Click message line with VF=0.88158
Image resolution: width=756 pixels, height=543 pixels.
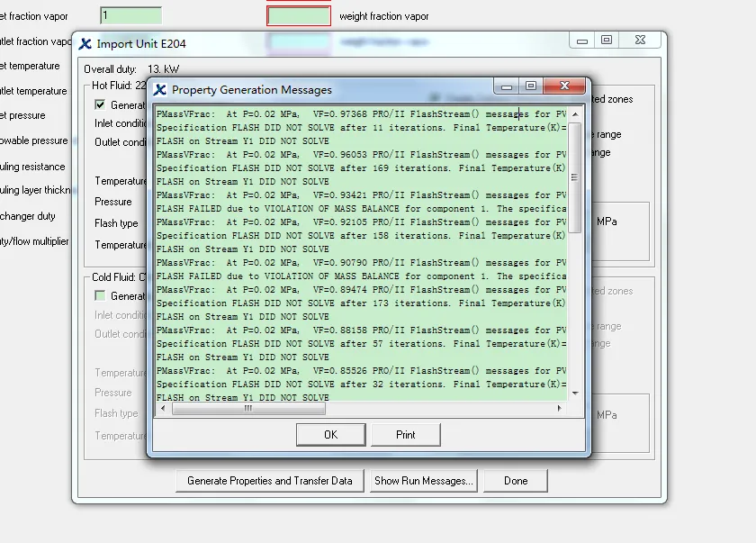pos(361,330)
